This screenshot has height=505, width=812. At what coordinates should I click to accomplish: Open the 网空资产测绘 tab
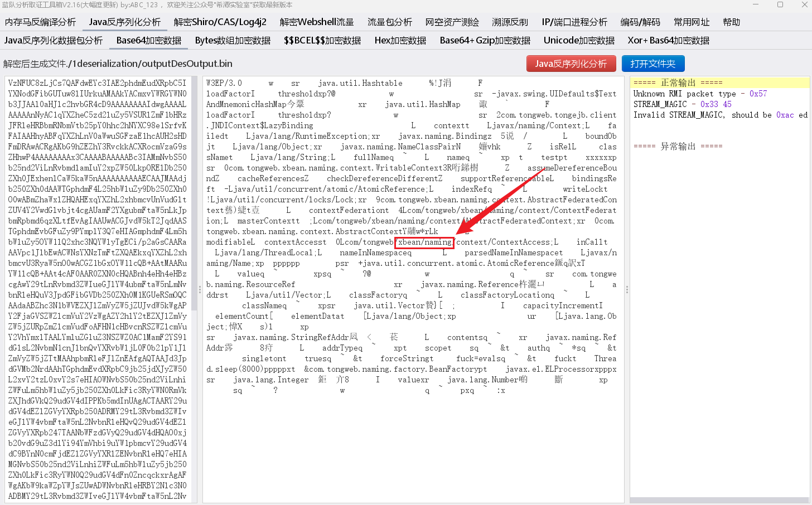click(x=452, y=22)
